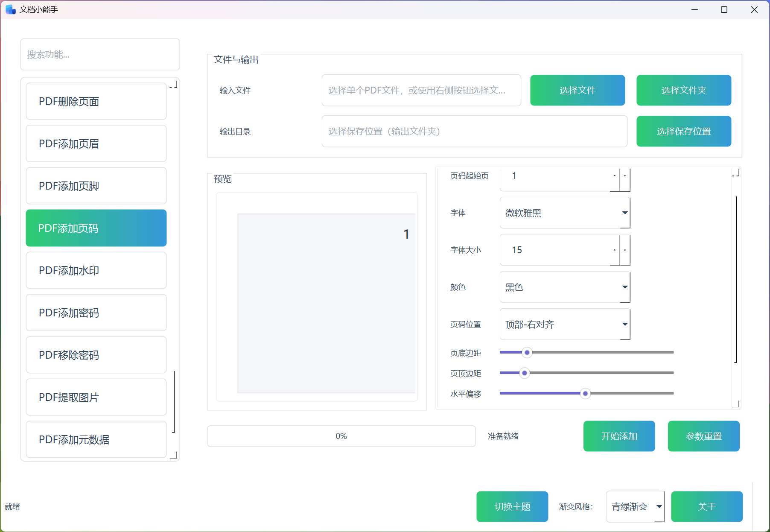The image size is (770, 532).
Task: Open the 颜色 color dropdown
Action: [x=624, y=287]
